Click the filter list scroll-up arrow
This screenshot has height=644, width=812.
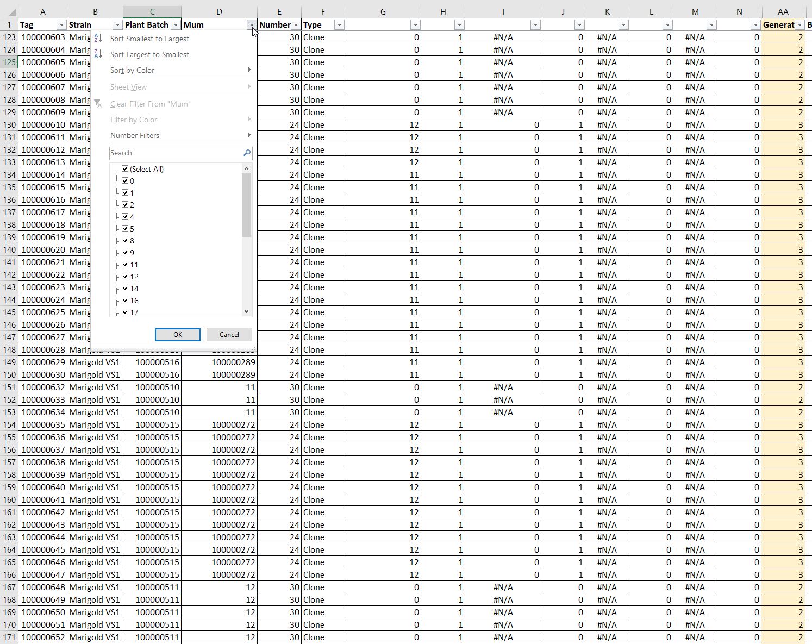coord(247,169)
